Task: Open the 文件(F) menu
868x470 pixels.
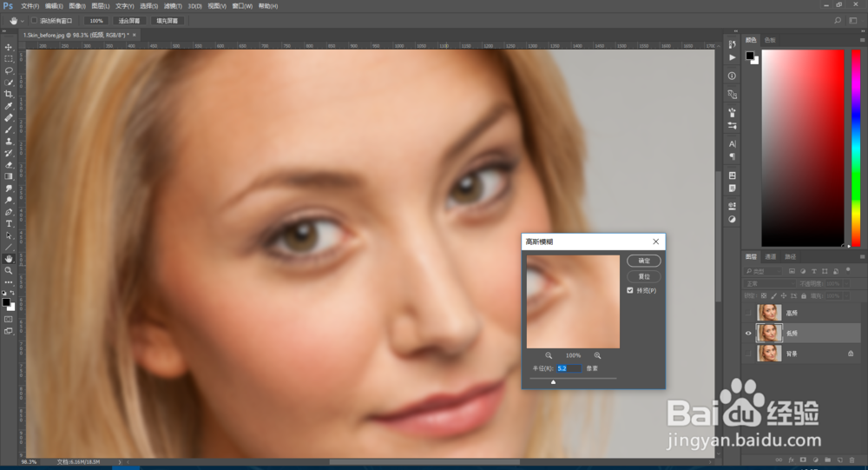Action: click(30, 6)
